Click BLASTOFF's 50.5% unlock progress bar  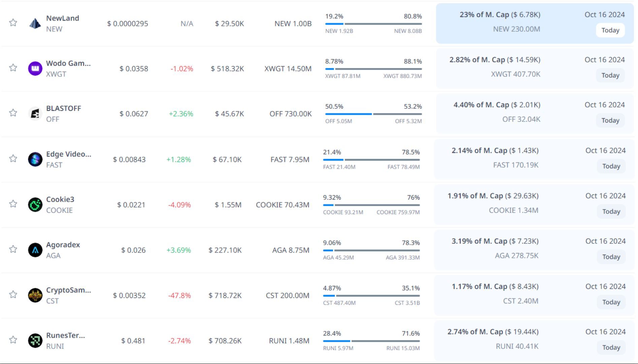[x=373, y=114]
